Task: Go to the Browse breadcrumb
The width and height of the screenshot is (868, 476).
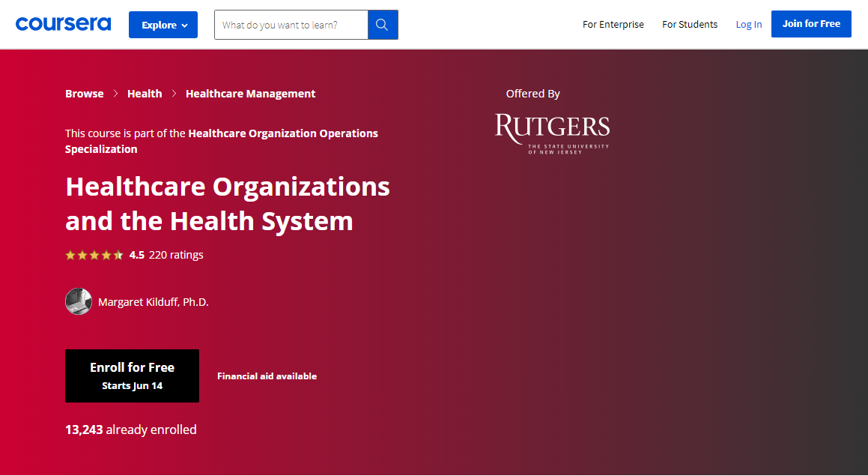Action: pyautogui.click(x=85, y=94)
